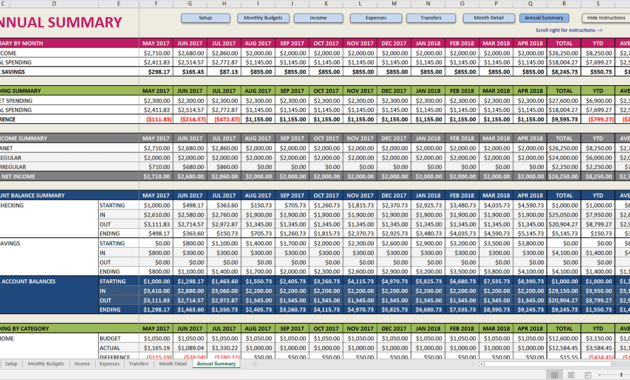630x380 pixels.
Task: Click the ANNUAL SUMMARY title text
Action: point(61,22)
